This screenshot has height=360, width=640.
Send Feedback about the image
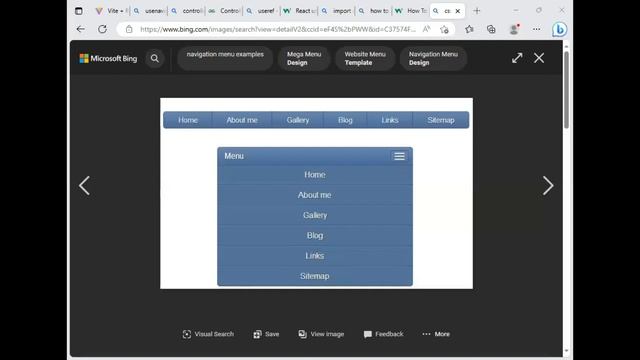pos(383,334)
